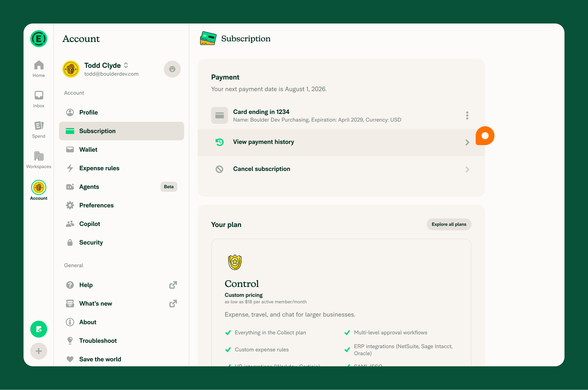Click the Agents robot icon
Viewport: 588px width, 390px height.
click(x=70, y=187)
